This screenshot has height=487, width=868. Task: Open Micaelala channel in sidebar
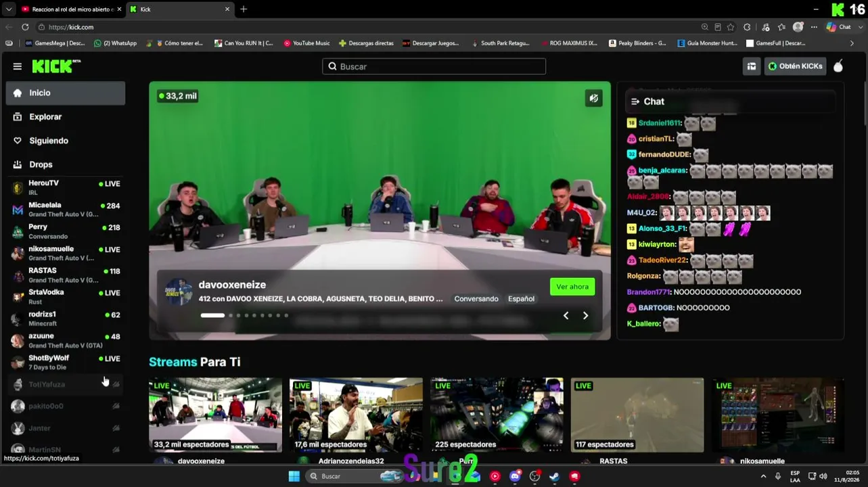(x=66, y=210)
